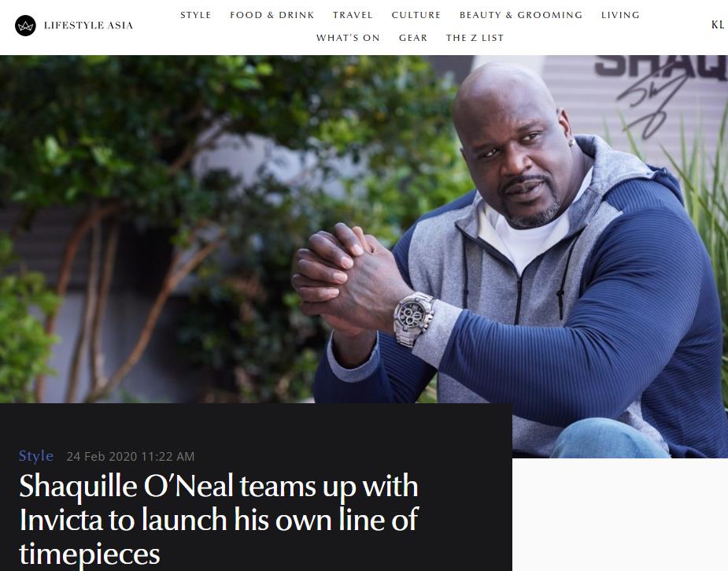Viewport: 728px width, 571px height.
Task: Select the Culture navigation item
Action: (416, 15)
